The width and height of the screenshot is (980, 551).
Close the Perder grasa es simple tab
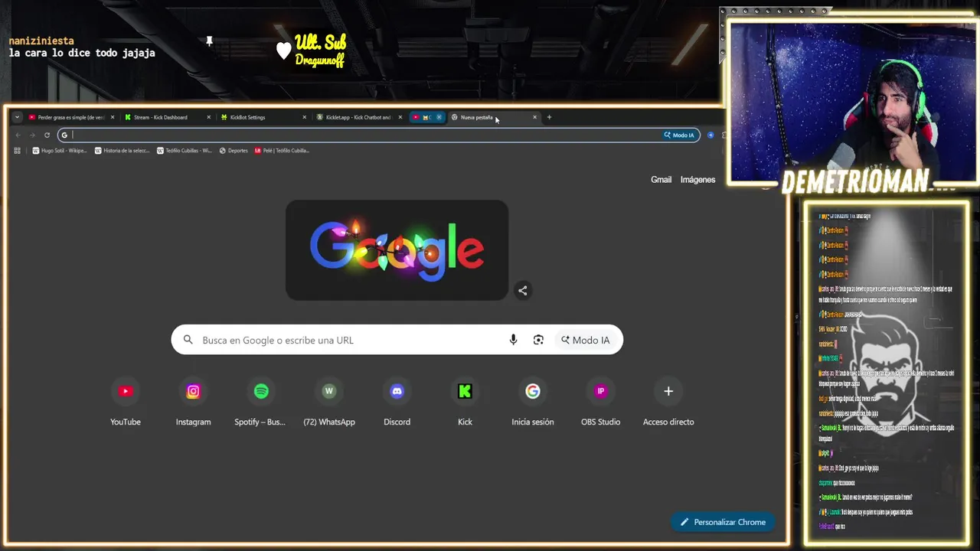click(113, 117)
